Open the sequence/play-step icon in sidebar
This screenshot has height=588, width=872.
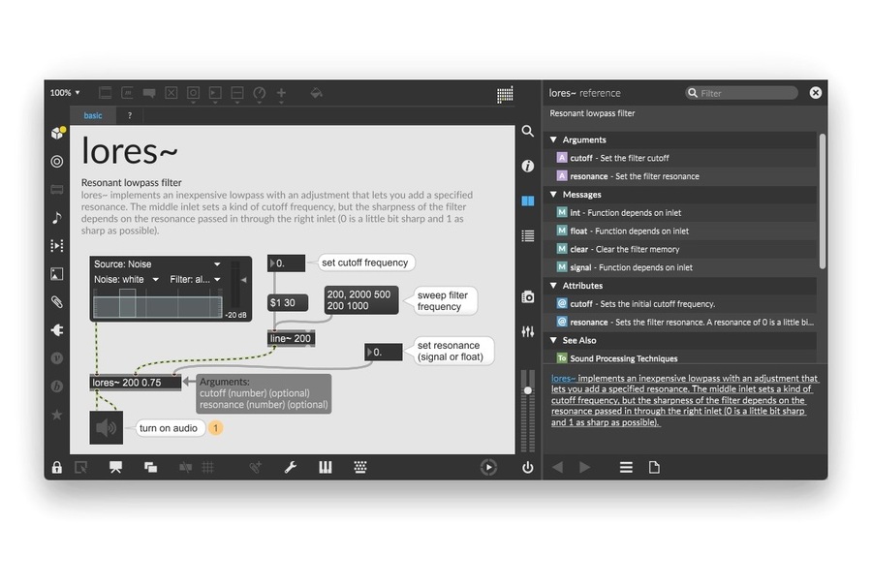tap(57, 246)
